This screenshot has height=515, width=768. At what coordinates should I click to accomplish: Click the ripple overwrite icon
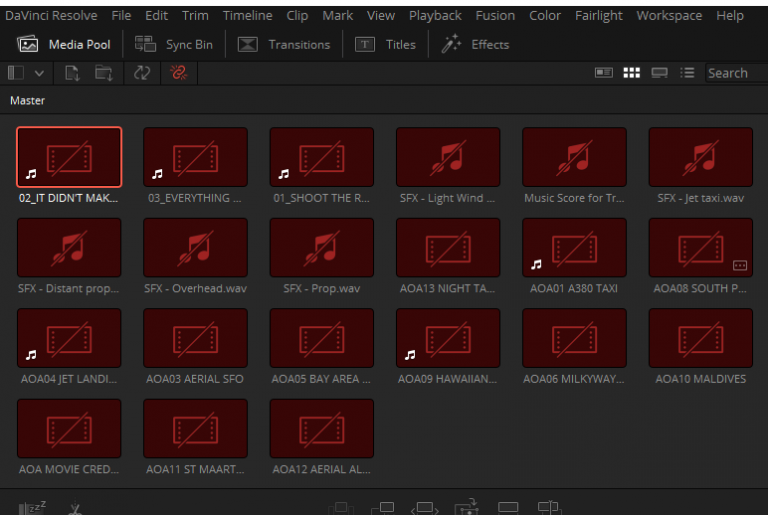(424, 508)
